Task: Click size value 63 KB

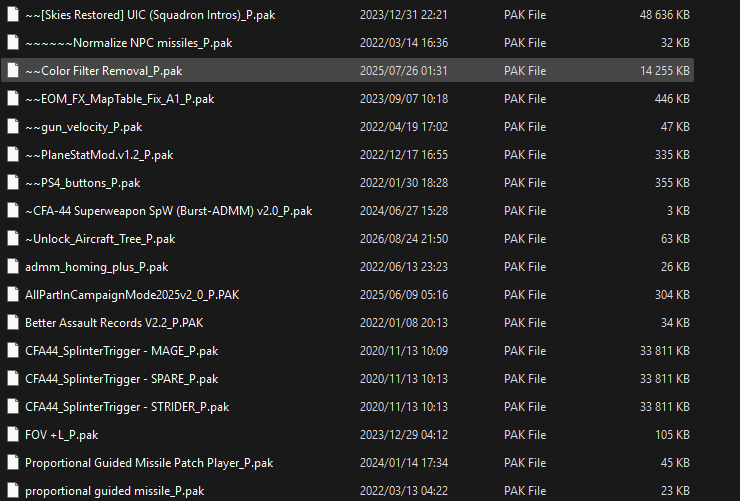Action: tap(675, 239)
